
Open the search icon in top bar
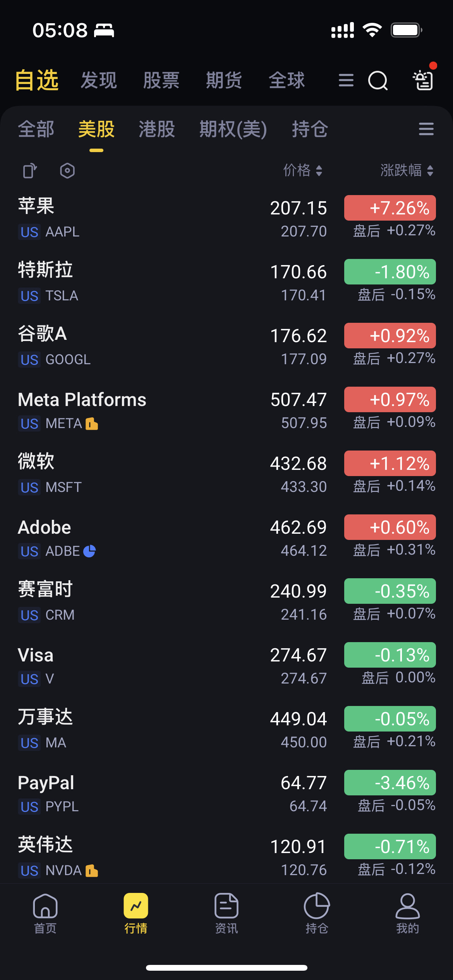pyautogui.click(x=377, y=81)
